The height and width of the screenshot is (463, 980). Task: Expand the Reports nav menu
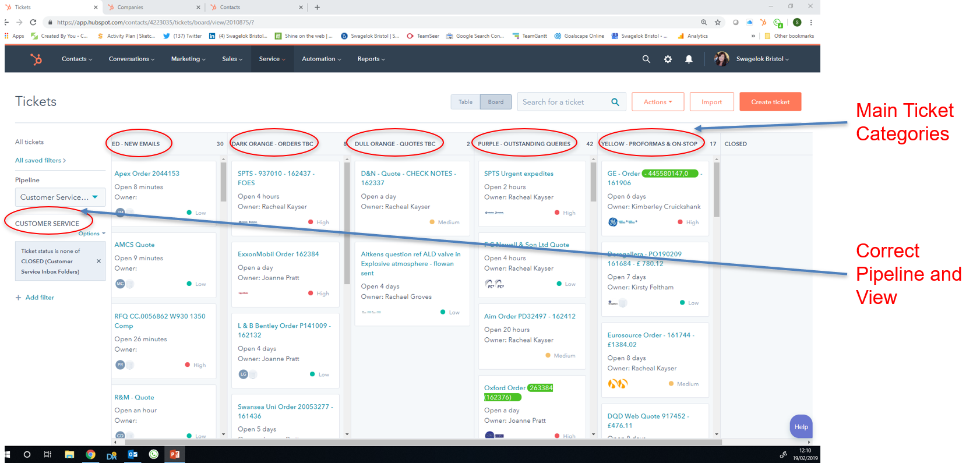tap(371, 59)
